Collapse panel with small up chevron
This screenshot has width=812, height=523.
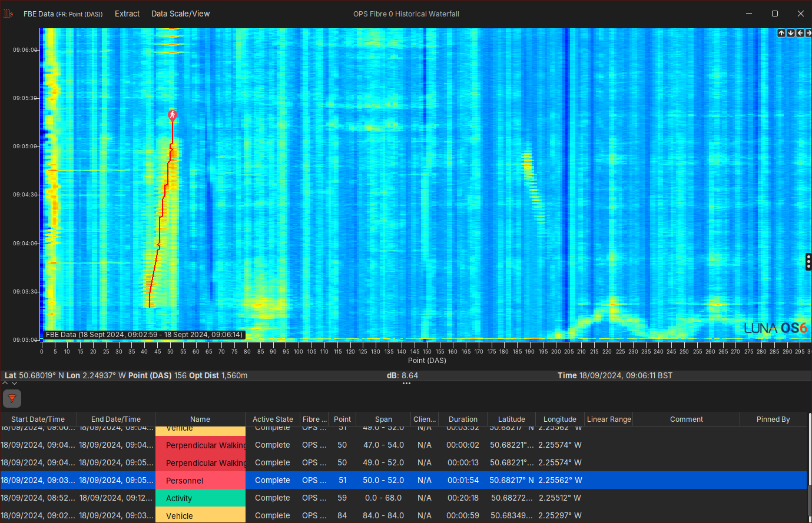pyautogui.click(x=5, y=383)
